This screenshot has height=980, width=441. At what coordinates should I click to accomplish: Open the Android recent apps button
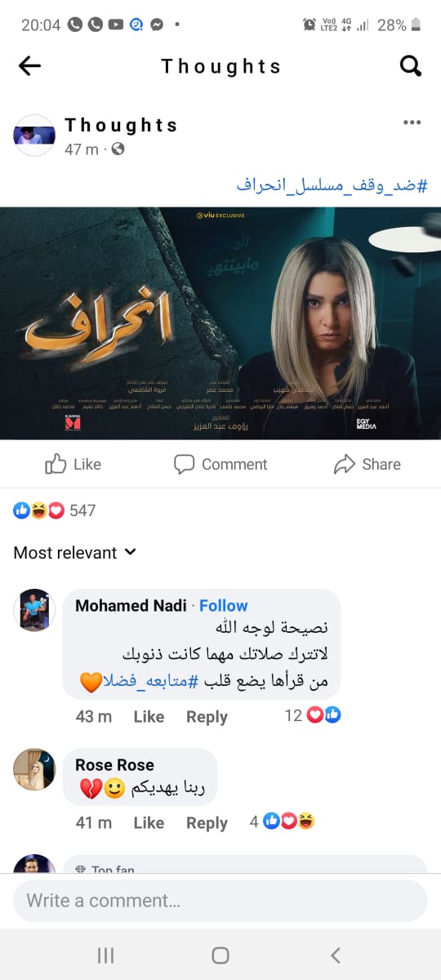105,955
